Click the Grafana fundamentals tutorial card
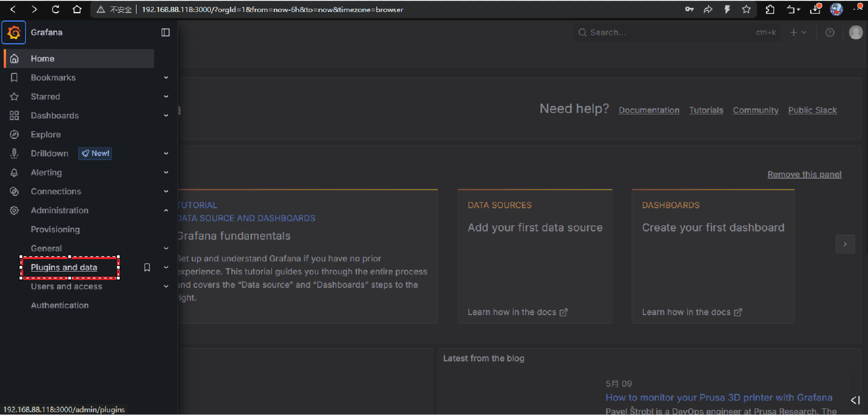Viewport: 868px width, 415px height. [307, 256]
